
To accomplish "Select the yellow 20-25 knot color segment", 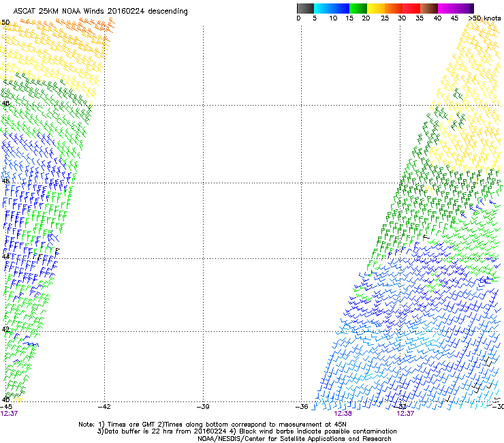I will click(x=376, y=8).
